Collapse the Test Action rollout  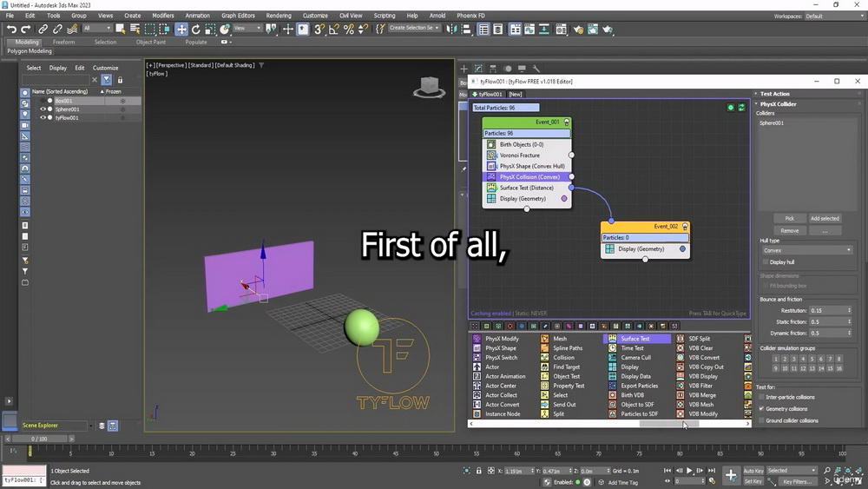tap(774, 94)
